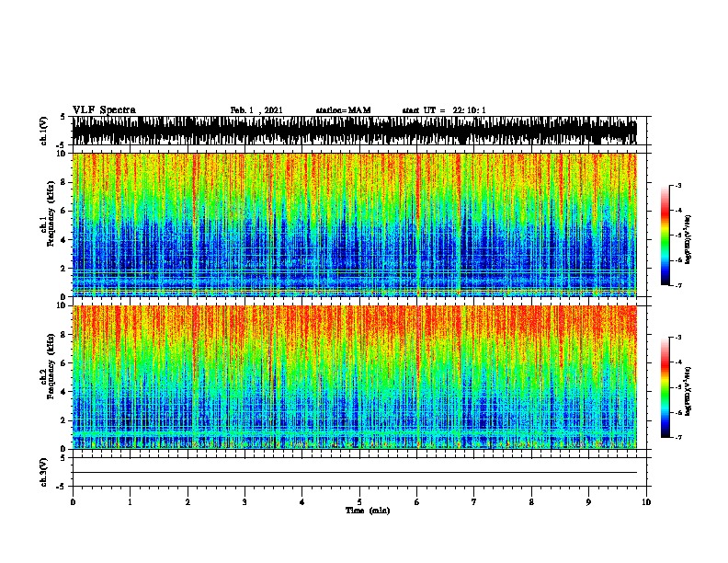This screenshot has height=563, width=728.
Task: Click the "-3" label on ch.2 color bar
Action: [x=677, y=338]
